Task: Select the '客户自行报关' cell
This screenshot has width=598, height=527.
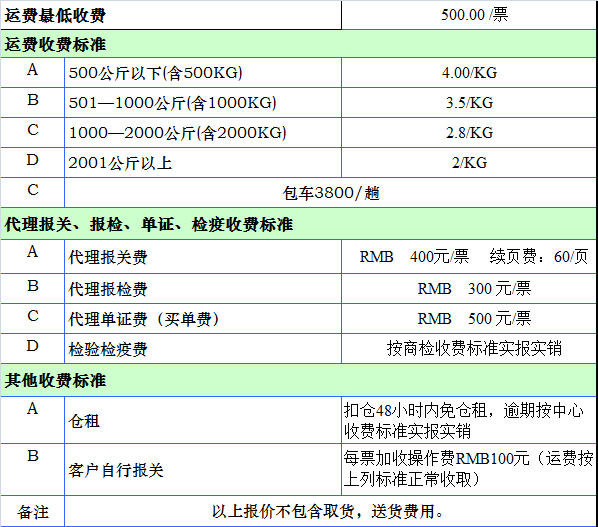Action: 203,470
